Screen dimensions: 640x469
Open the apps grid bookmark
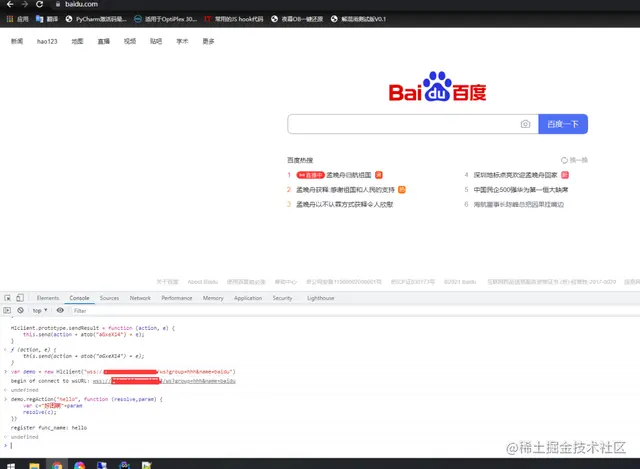[x=18, y=19]
